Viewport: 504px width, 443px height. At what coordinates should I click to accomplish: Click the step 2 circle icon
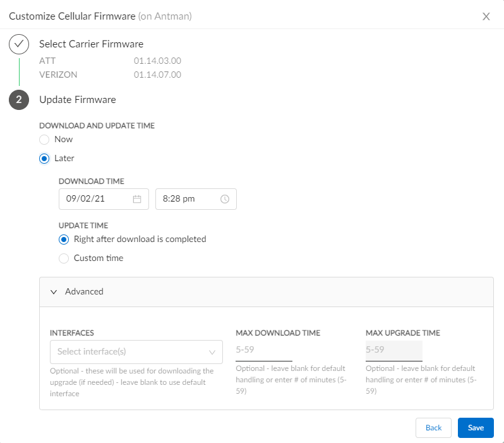point(19,100)
